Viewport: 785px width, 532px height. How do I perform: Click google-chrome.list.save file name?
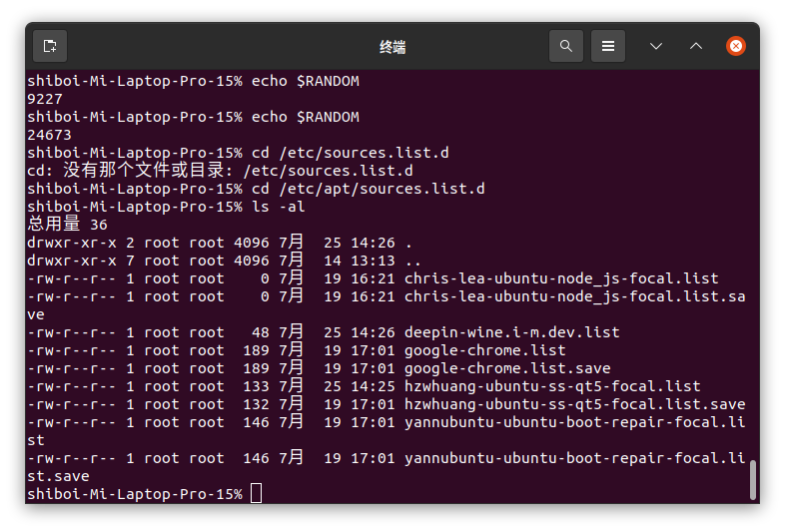[x=507, y=368]
